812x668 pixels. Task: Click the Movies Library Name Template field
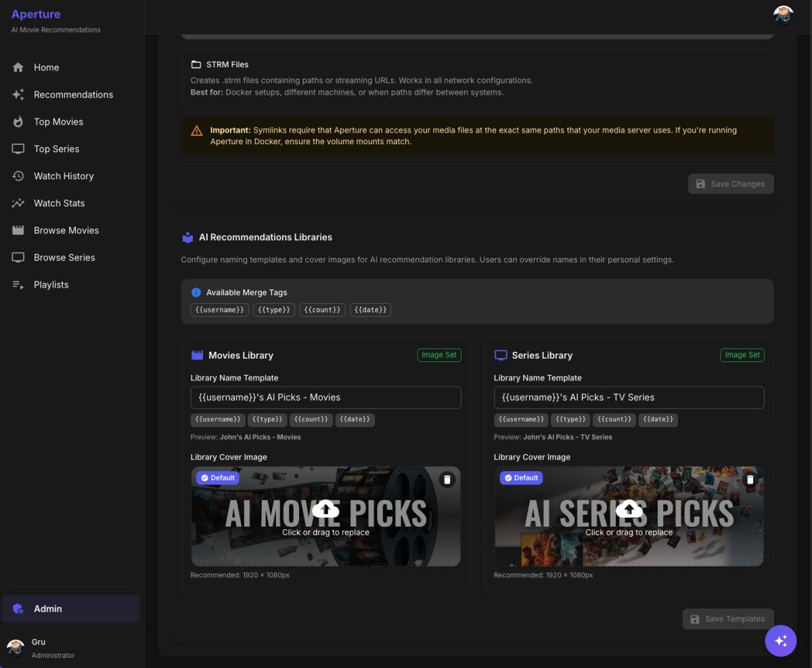(x=325, y=397)
